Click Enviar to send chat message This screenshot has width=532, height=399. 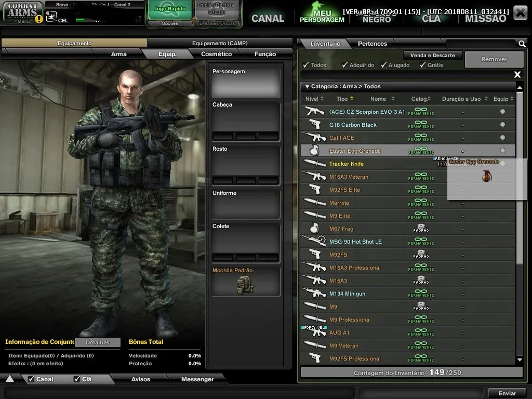tap(507, 393)
